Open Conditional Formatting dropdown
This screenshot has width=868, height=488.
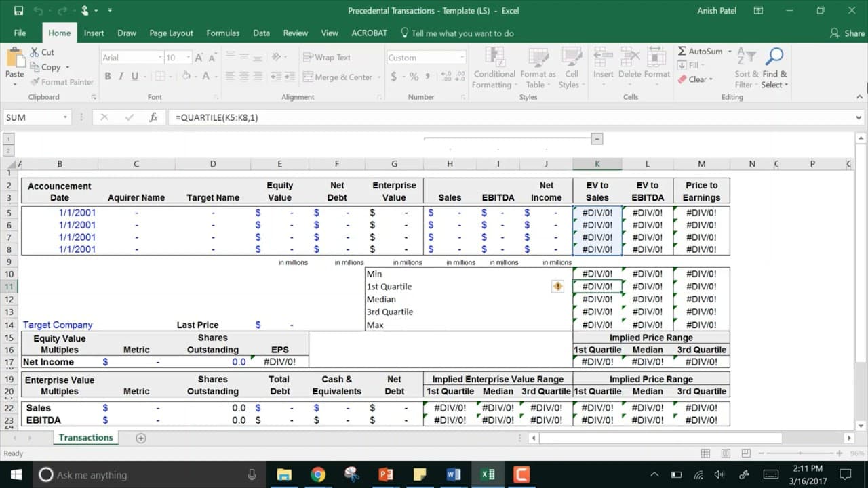pyautogui.click(x=494, y=68)
